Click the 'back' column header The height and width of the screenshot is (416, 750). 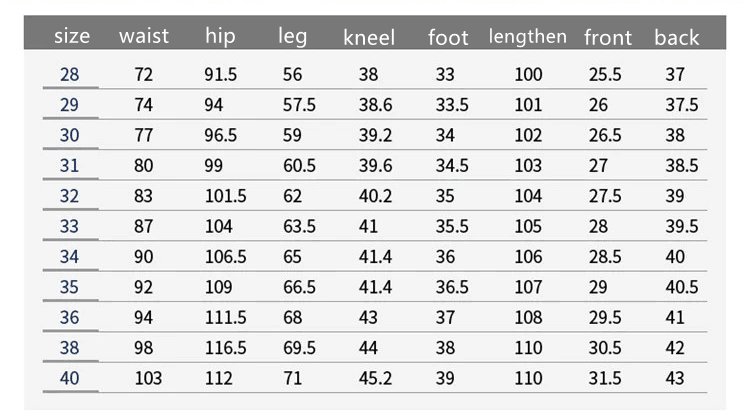[676, 37]
